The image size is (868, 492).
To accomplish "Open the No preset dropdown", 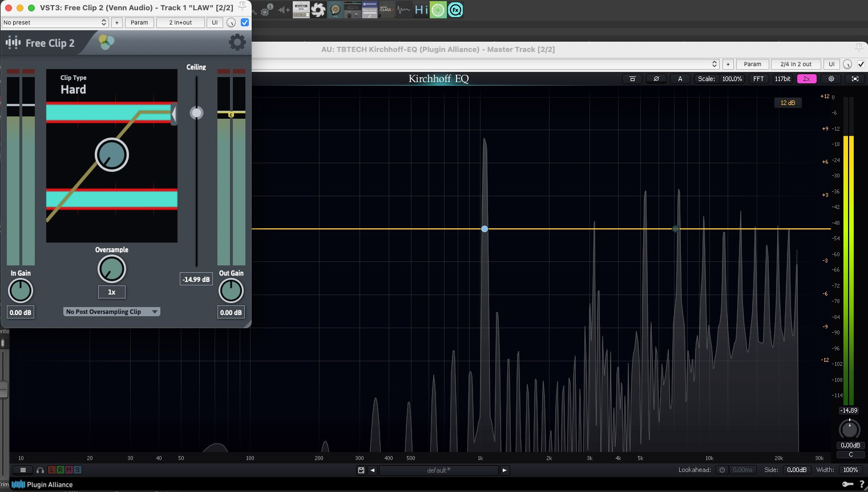I will coord(55,22).
